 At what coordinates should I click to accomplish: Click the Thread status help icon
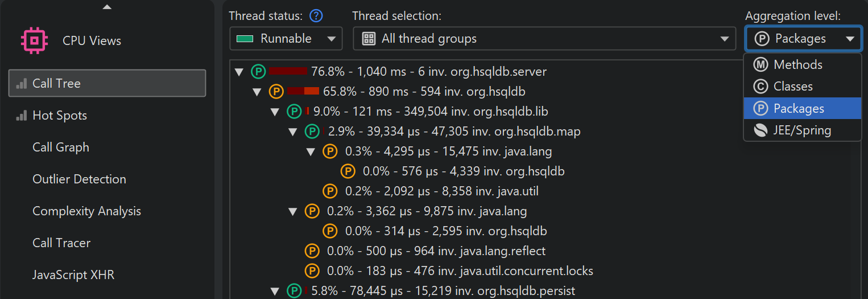pos(316,16)
